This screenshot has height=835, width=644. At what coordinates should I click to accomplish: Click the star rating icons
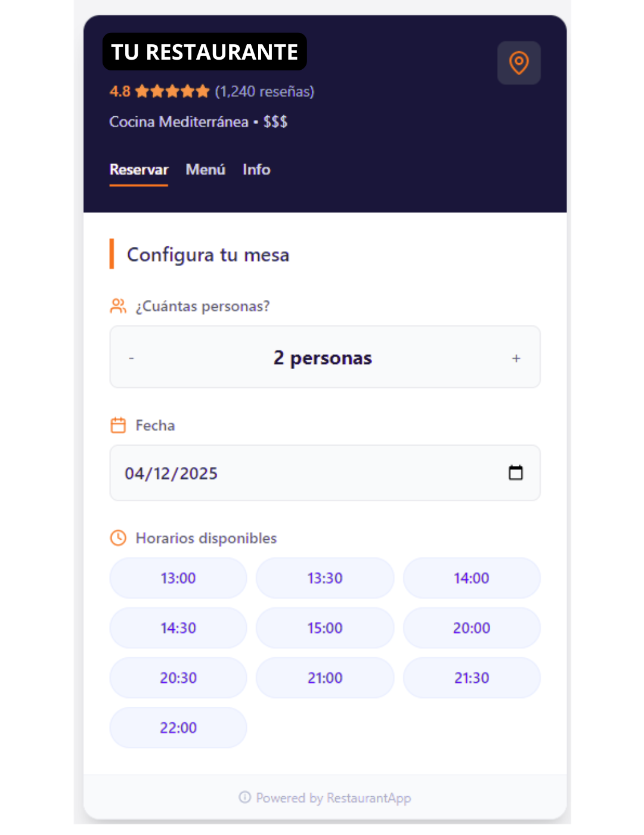pos(172,91)
